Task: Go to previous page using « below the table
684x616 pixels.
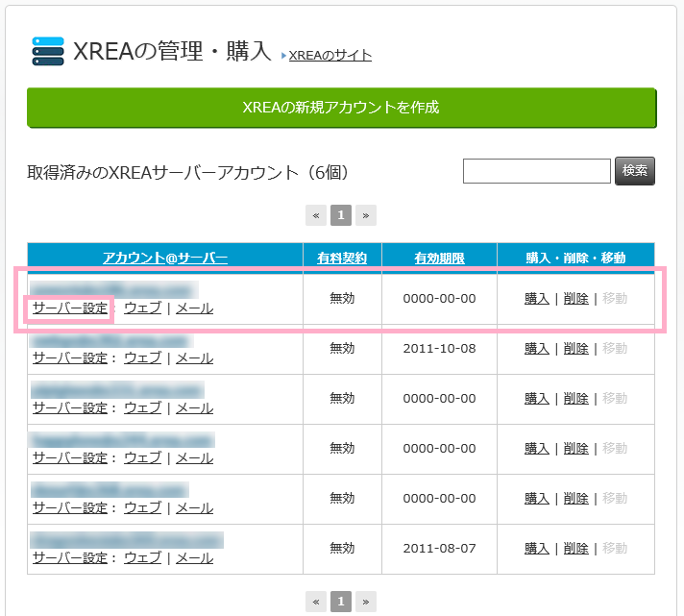Action: coord(316,602)
